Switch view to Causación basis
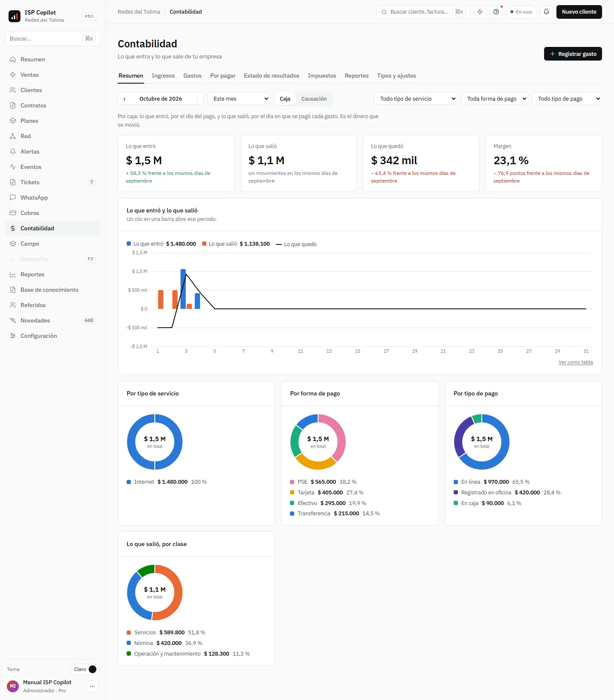The width and height of the screenshot is (614, 700). [314, 99]
